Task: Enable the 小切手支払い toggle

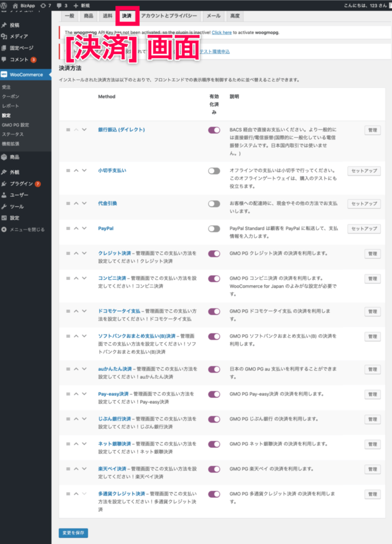Action: click(214, 171)
